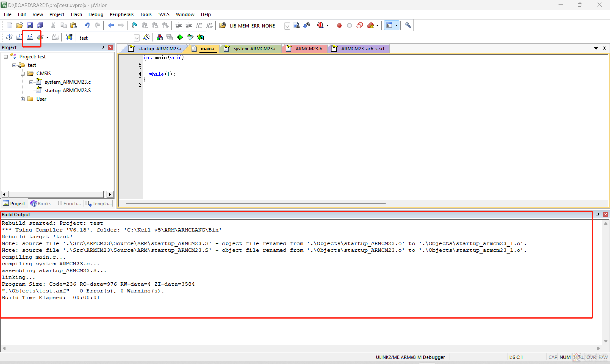Image resolution: width=610 pixels, height=364 pixels.
Task: Open the Project menu
Action: 57,14
